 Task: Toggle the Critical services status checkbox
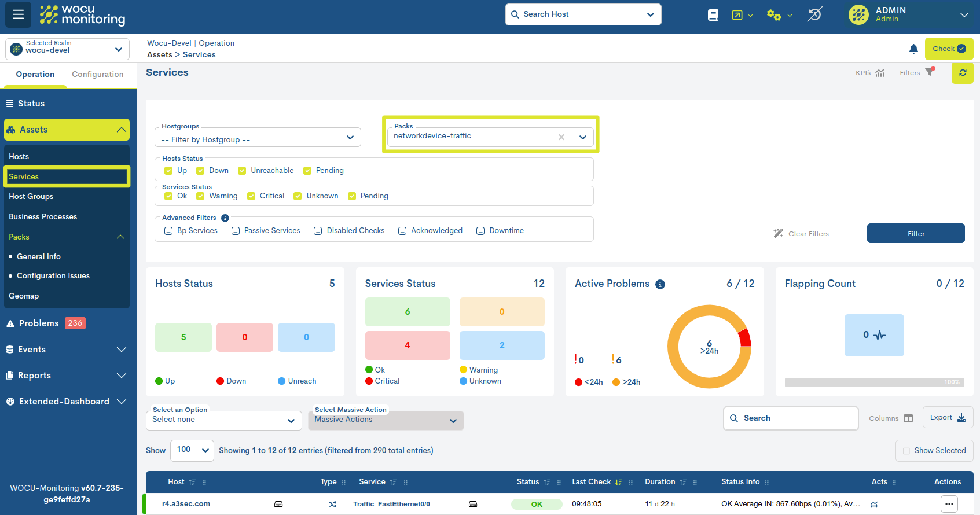tap(251, 196)
